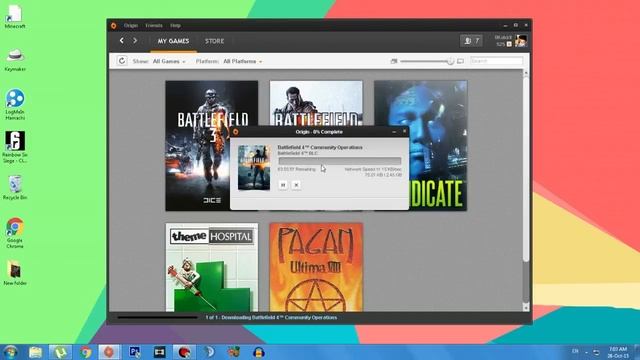Viewport: 640px width, 360px height.
Task: Switch to the MY GAMES tab
Action: coord(173,41)
